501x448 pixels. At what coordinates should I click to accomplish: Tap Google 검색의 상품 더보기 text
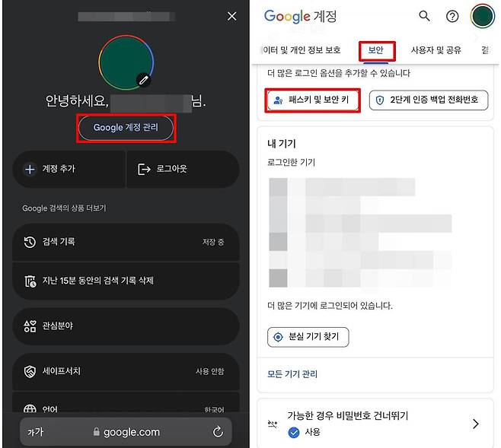pos(64,208)
